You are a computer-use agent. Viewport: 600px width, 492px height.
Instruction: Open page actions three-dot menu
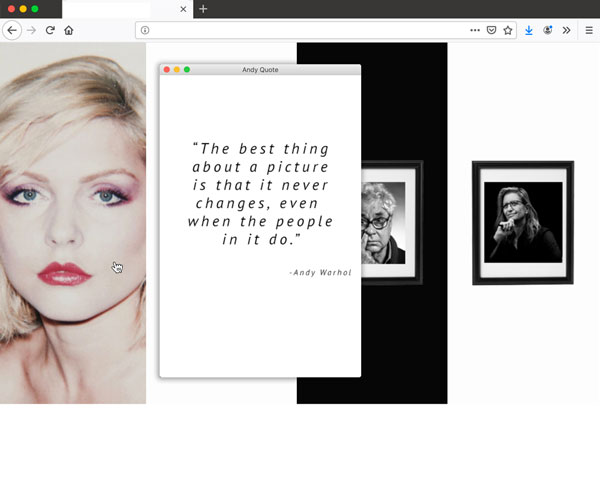pyautogui.click(x=475, y=30)
